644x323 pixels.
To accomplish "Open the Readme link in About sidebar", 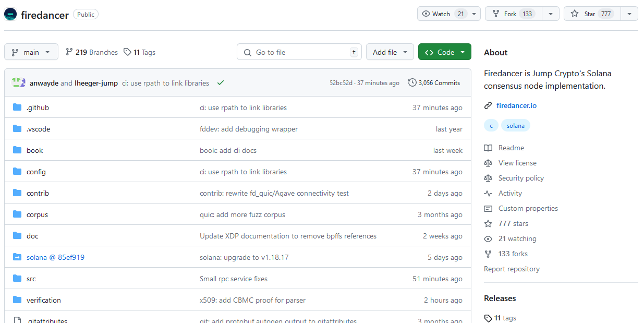I will tap(511, 148).
